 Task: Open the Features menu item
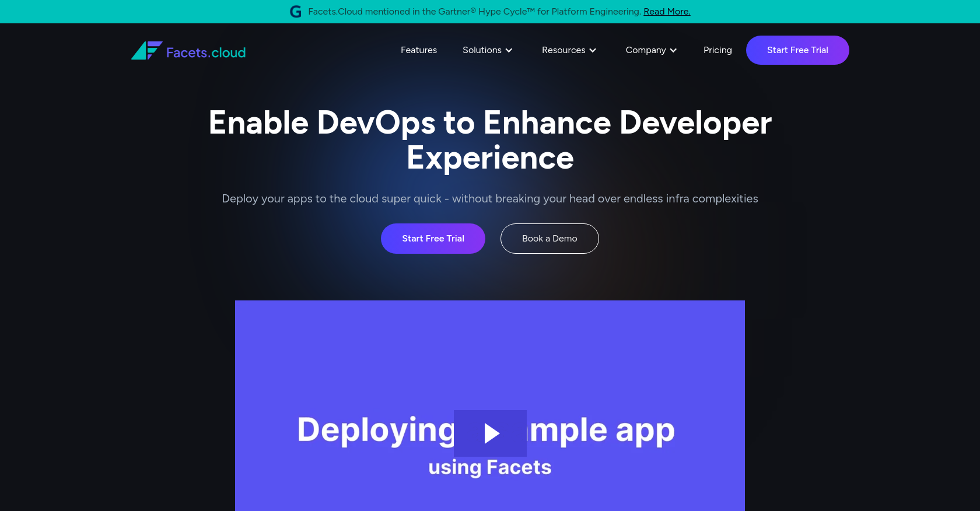coord(419,50)
